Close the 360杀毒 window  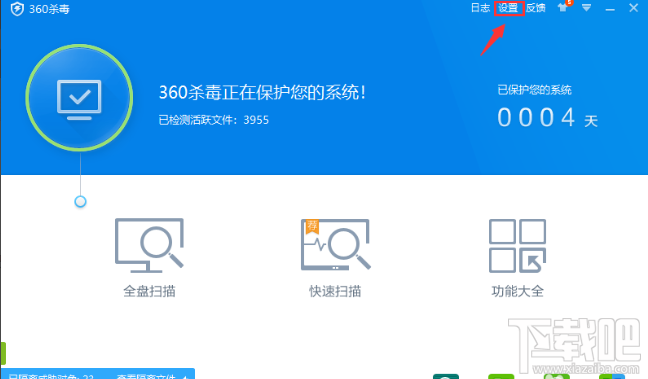634,7
